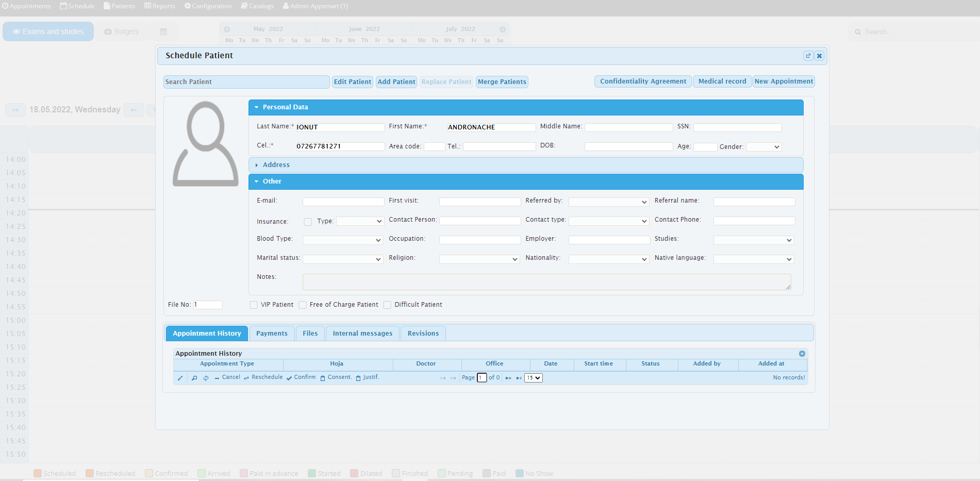Open Reports in top navigation

[x=160, y=6]
